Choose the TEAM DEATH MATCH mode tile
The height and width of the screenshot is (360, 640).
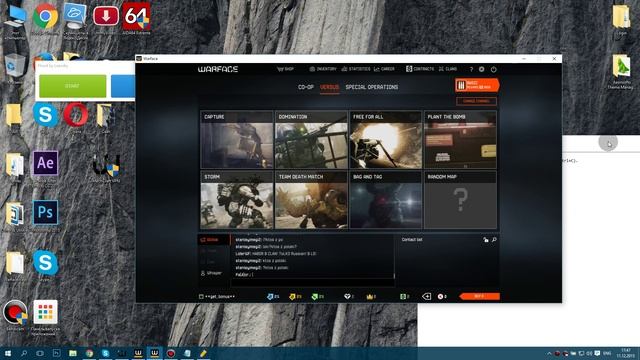[311, 200]
